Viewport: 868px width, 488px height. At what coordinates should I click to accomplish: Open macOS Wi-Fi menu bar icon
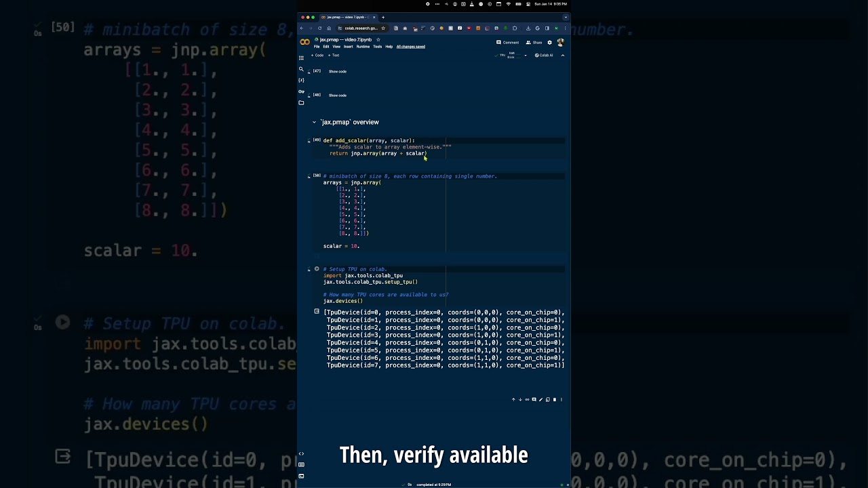(x=508, y=4)
